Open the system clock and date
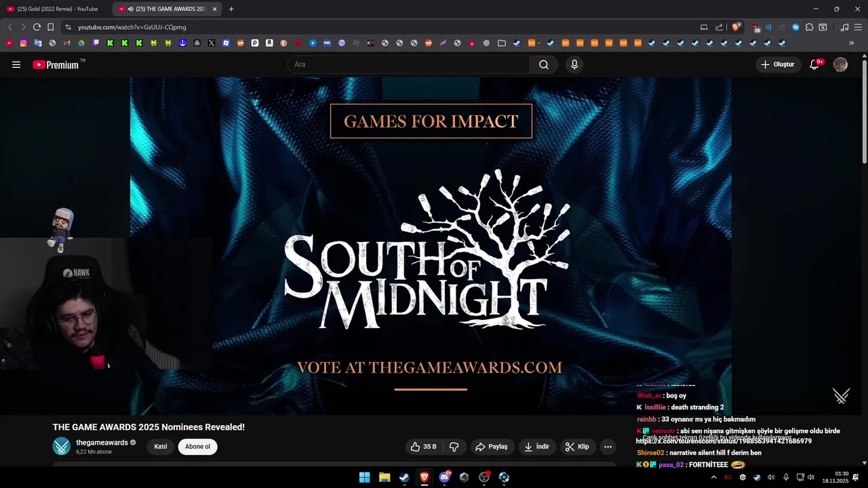The width and height of the screenshot is (868, 488). (835, 477)
